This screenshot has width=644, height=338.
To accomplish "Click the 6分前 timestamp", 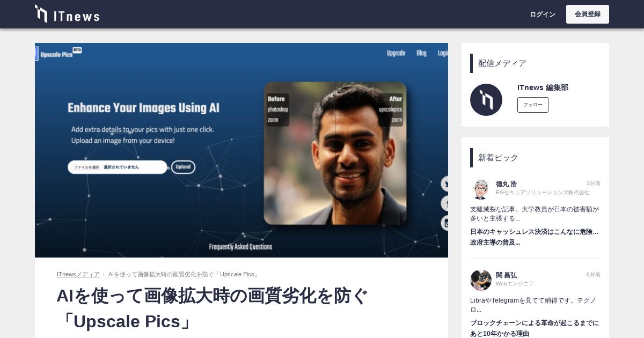I will (x=593, y=275).
